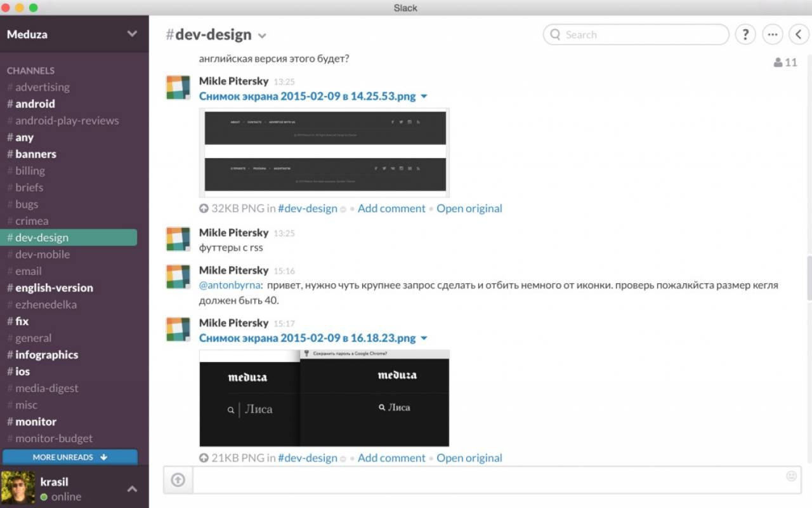Click the avatar beside the 15:17 message
This screenshot has width=812, height=508.
click(x=178, y=330)
